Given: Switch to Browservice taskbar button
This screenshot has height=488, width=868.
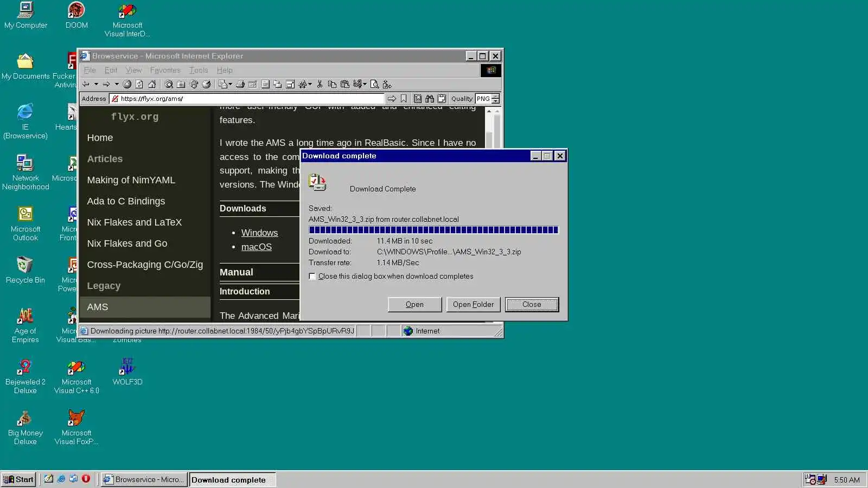Looking at the screenshot, I should pos(144,479).
